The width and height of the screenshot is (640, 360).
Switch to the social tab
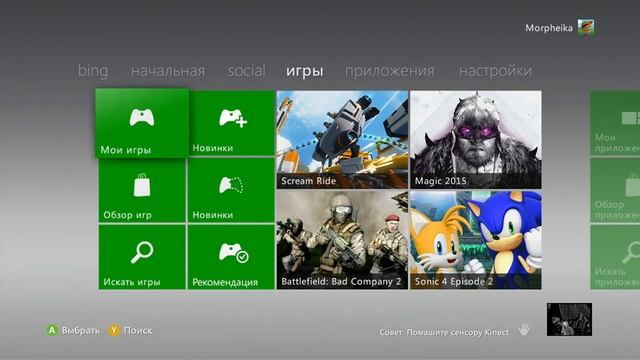coord(247,71)
